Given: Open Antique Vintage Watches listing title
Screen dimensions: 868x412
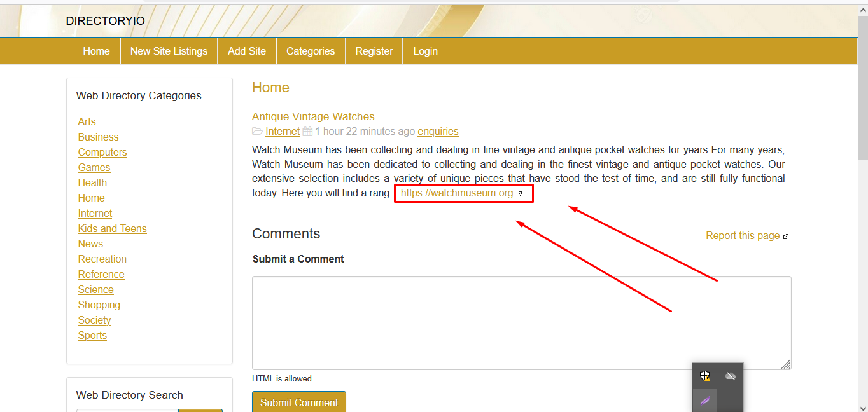Looking at the screenshot, I should pyautogui.click(x=313, y=116).
